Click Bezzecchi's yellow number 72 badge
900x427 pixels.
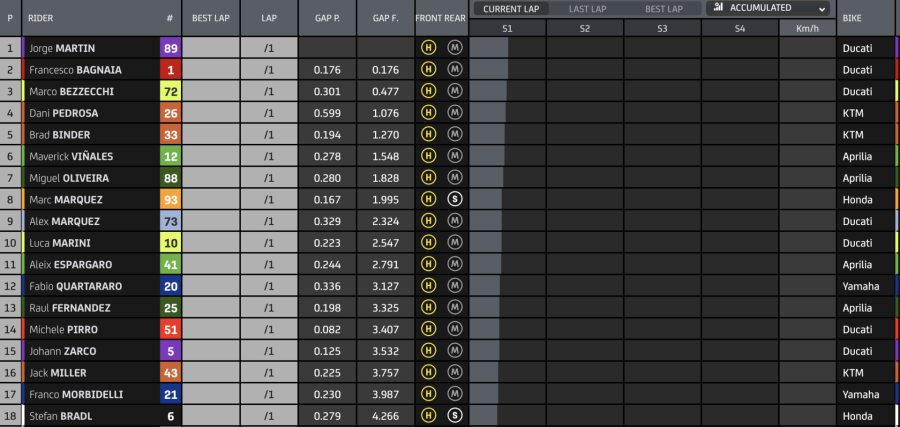[170, 91]
